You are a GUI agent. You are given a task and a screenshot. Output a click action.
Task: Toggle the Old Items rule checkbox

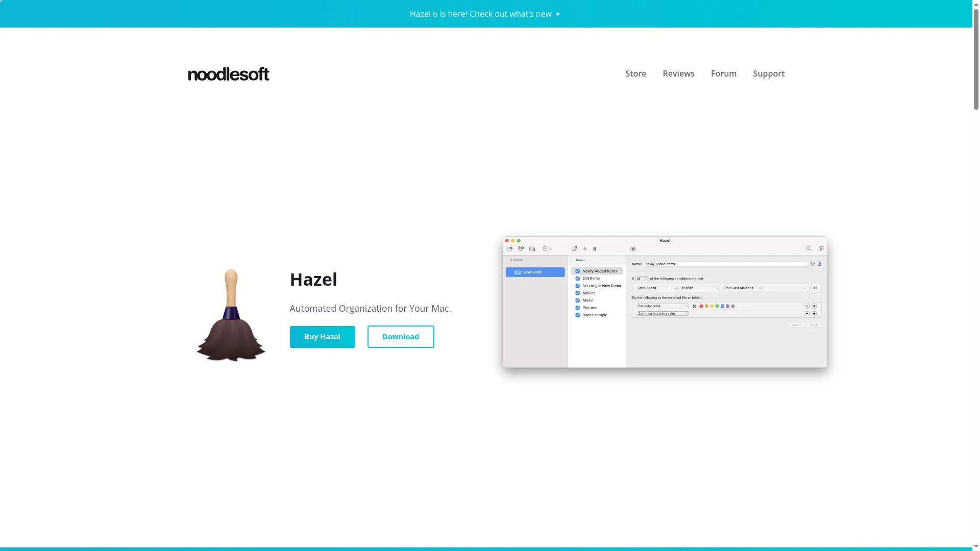click(578, 279)
